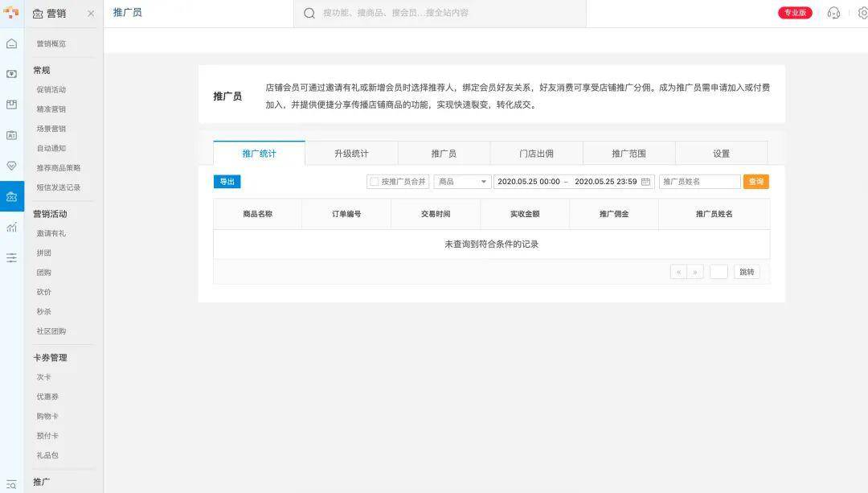The image size is (868, 493).
Task: Expand the 商品 dropdown filter
Action: pos(462,182)
